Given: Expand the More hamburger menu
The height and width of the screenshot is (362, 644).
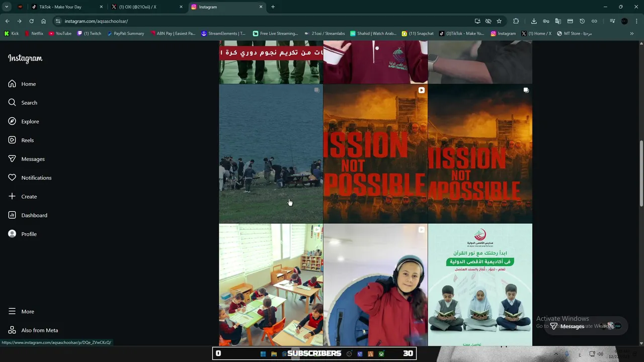Looking at the screenshot, I should [21, 311].
